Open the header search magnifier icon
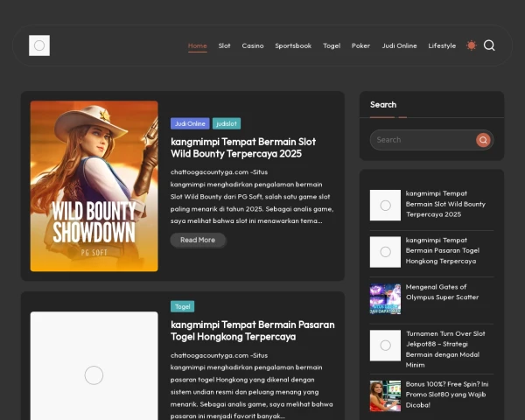525x420 pixels. [489, 45]
